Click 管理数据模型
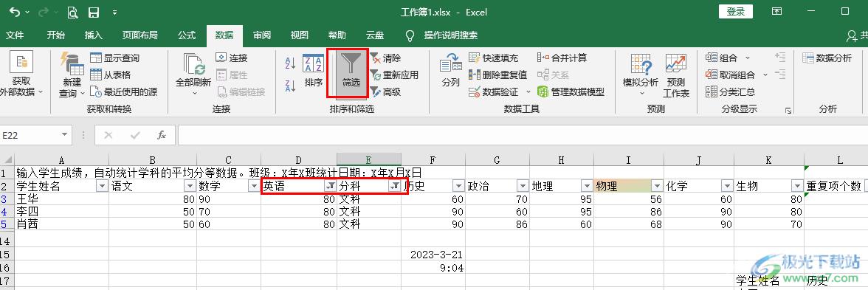 (x=571, y=92)
